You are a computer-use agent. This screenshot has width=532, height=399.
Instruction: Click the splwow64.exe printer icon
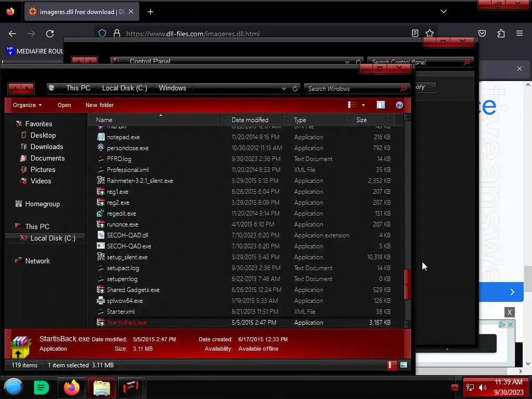click(x=101, y=301)
